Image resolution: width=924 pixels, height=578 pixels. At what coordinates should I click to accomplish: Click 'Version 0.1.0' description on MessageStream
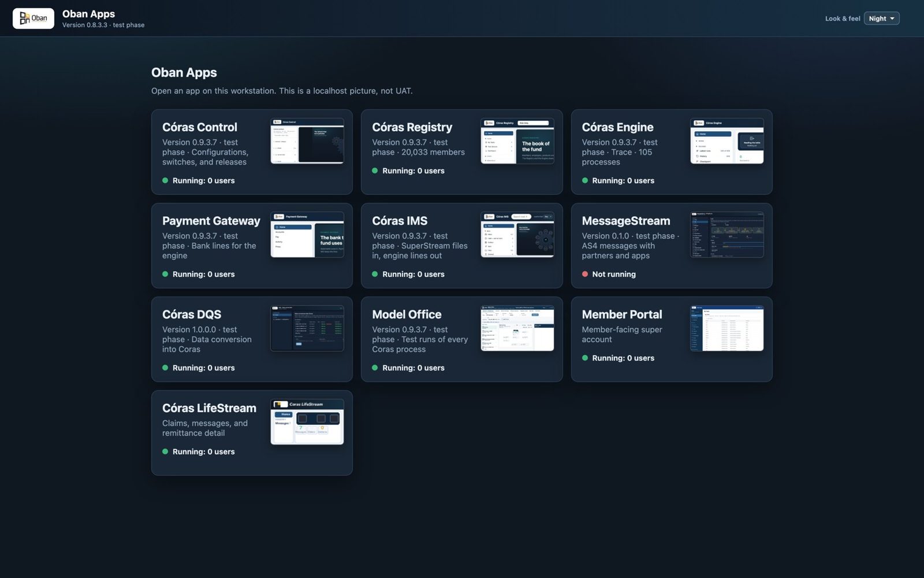(631, 246)
